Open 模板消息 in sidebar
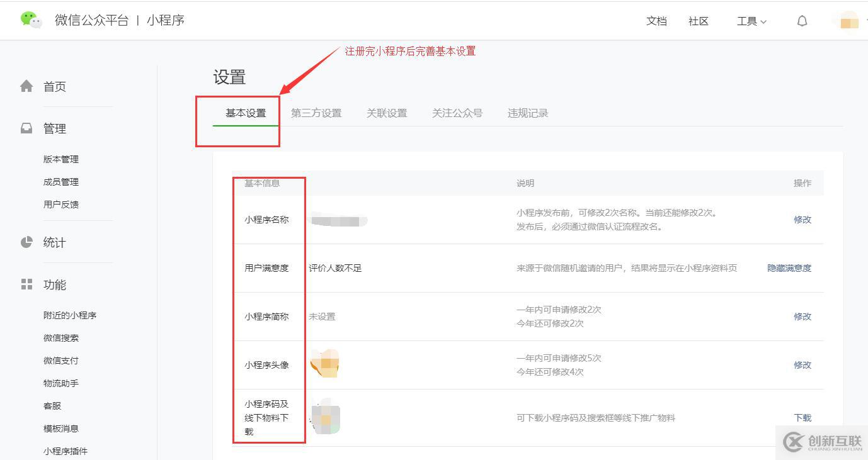Viewport: 868px width, 460px height. (x=61, y=429)
